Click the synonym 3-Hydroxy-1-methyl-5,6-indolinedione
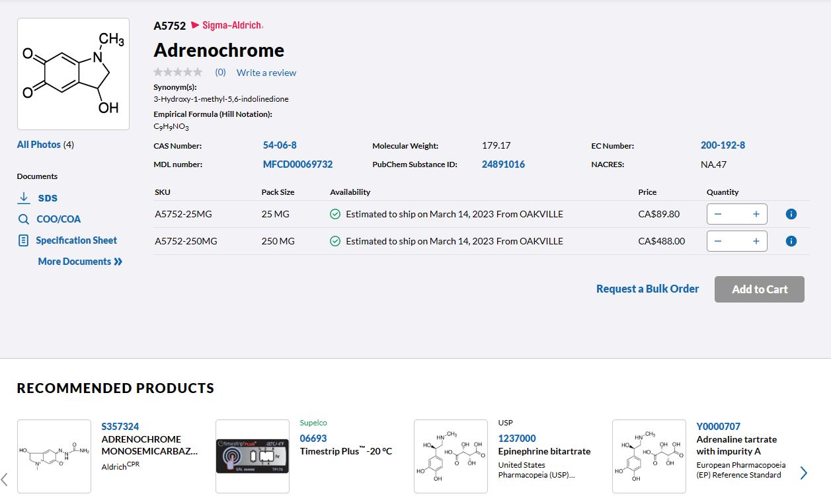The height and width of the screenshot is (504, 831). 221,99
